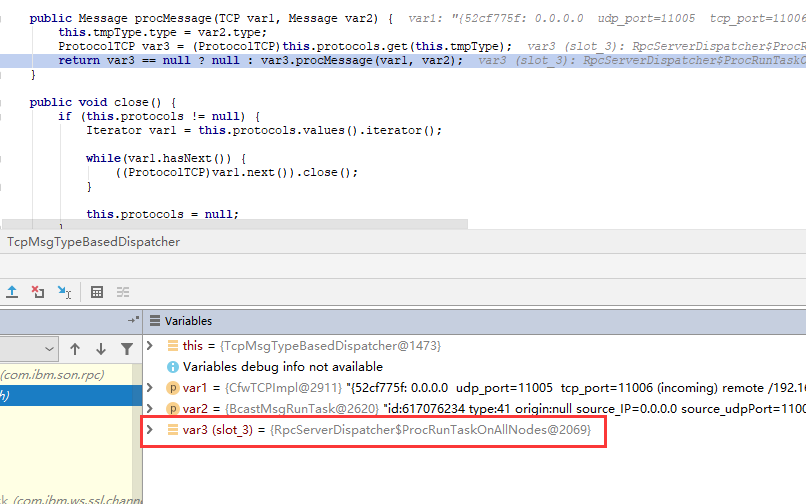Click the TcpMsgTypeBasedDispatcher breadcrumb
Image resolution: width=806 pixels, height=504 pixels.
coord(94,242)
